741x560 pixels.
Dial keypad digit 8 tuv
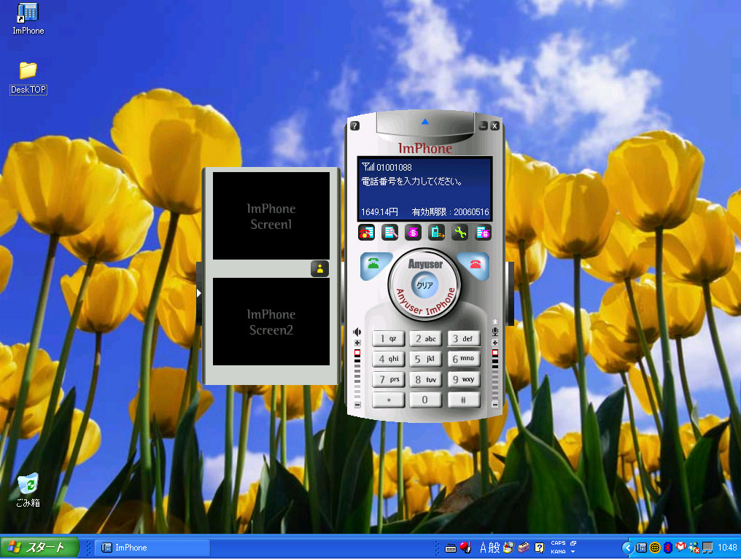pos(426,379)
